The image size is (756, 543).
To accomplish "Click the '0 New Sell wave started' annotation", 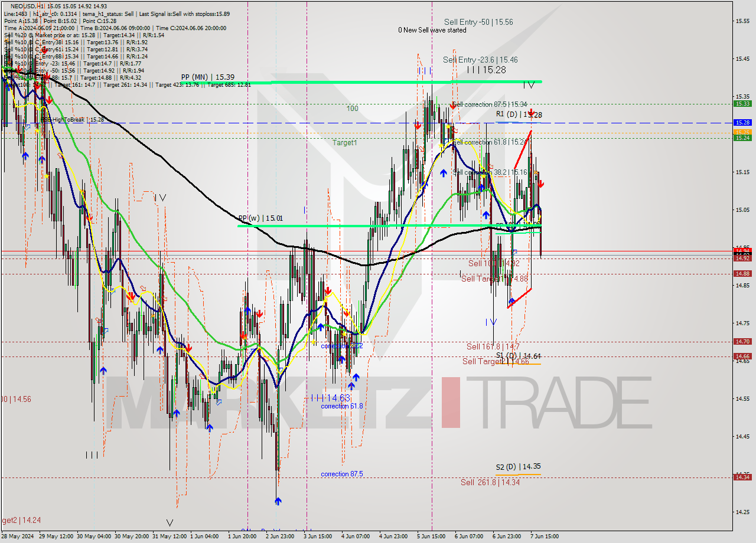I will coord(432,30).
